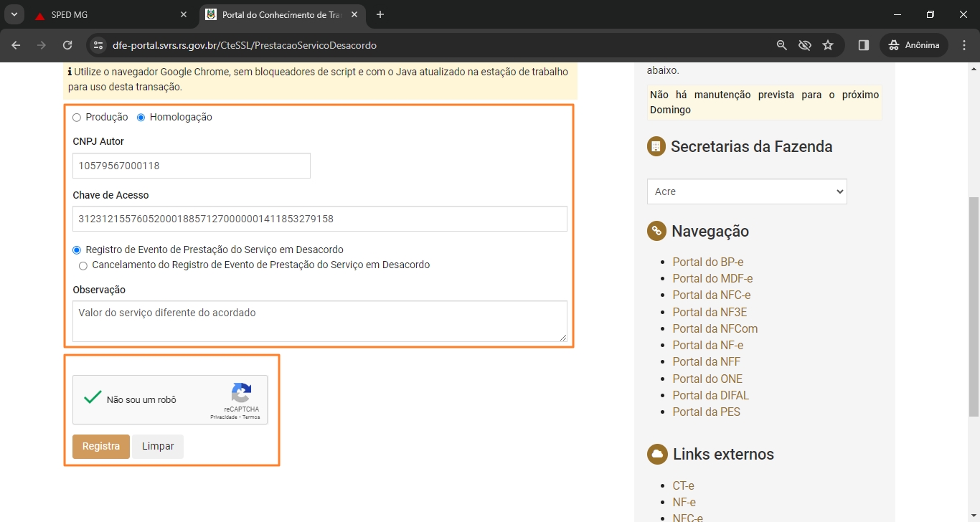
Task: Open the Portal do ONE link
Action: point(707,379)
